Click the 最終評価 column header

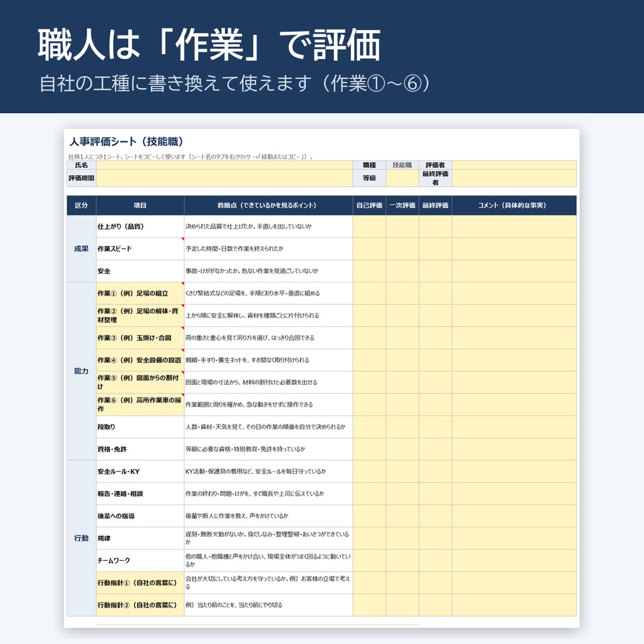[x=435, y=206]
